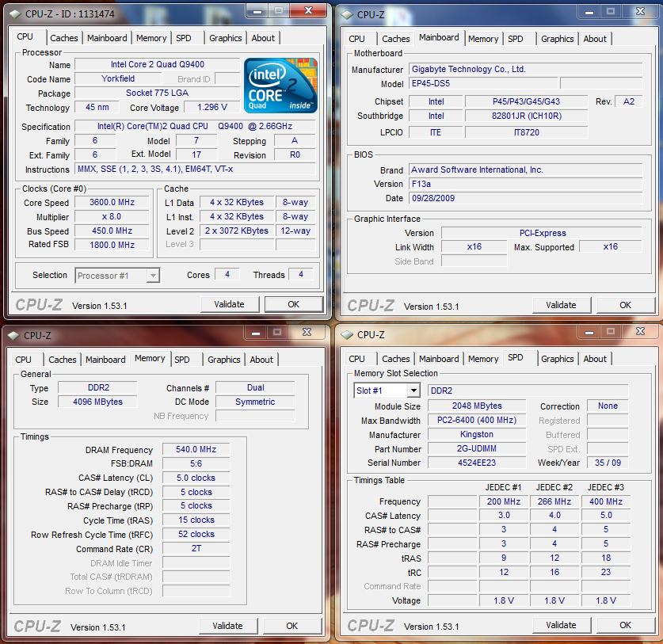The height and width of the screenshot is (644, 663).
Task: Switch to CPU tab in Memory window
Action: click(x=23, y=360)
